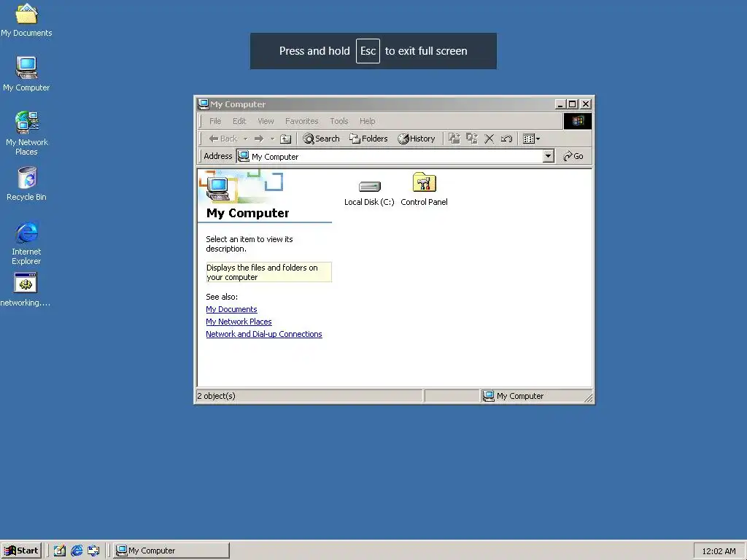Click the Move To toolbar icon
The width and height of the screenshot is (747, 560).
(454, 139)
